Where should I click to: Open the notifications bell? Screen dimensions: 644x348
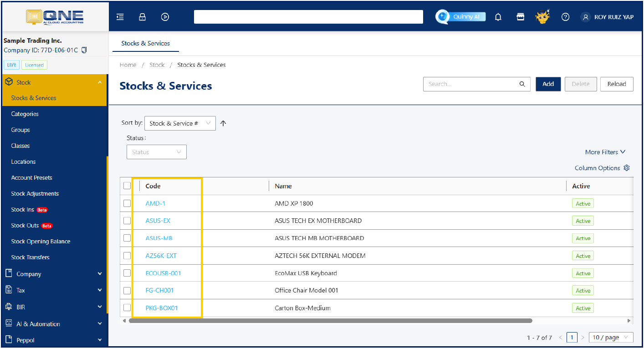click(498, 17)
